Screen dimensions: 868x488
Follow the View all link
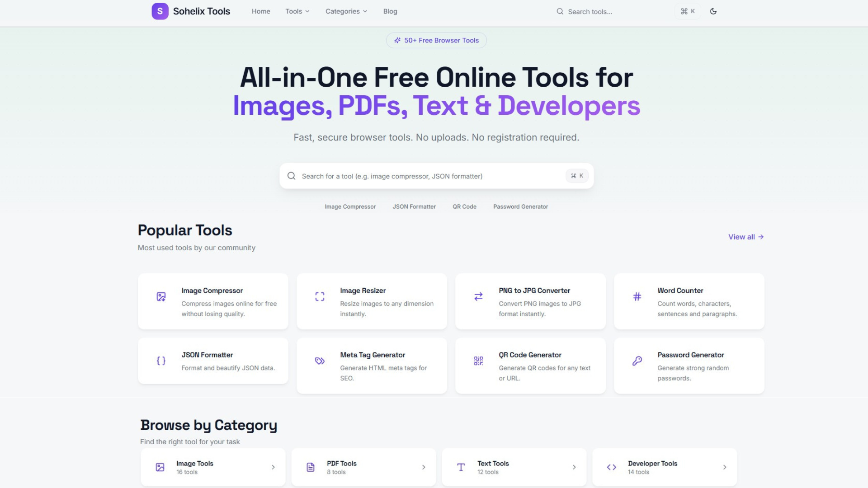click(745, 237)
